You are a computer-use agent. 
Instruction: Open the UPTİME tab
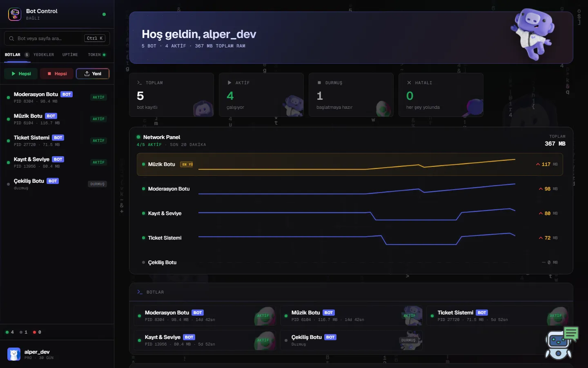click(70, 55)
